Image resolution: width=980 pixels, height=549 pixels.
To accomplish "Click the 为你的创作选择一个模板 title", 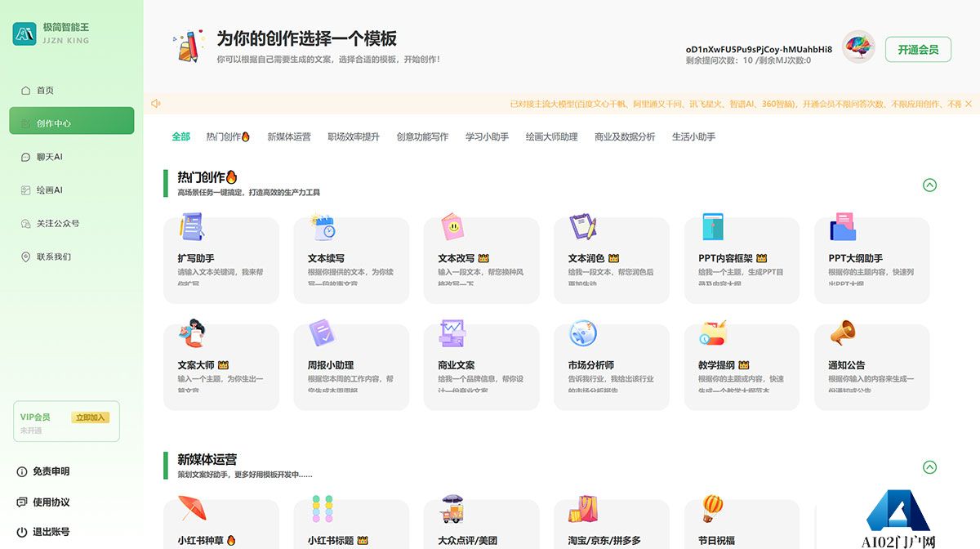I will [306, 38].
